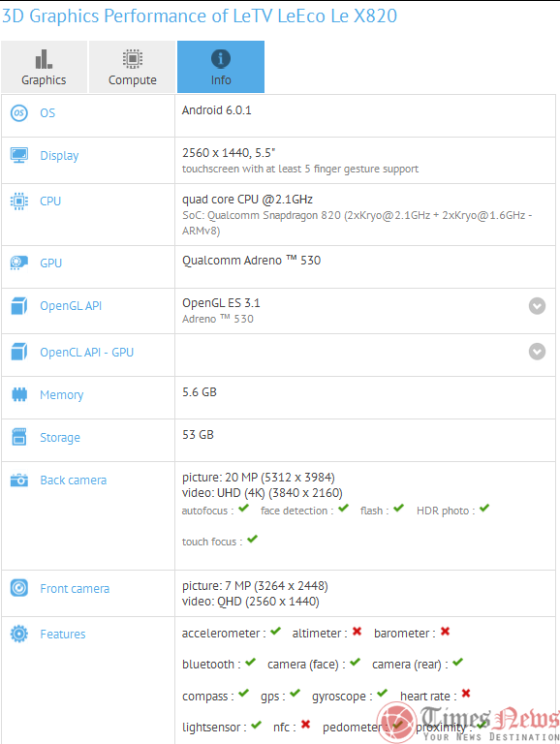
Task: Click the altimeter red cross mark
Action: [x=357, y=631]
